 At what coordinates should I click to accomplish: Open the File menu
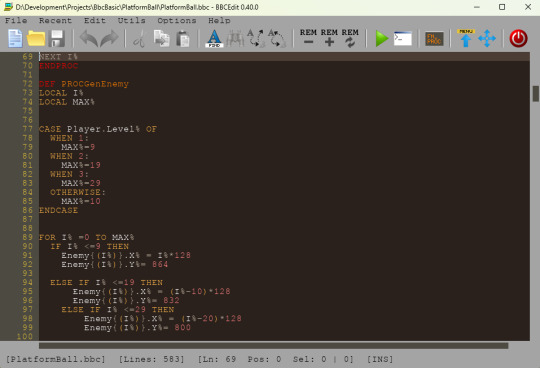point(16,21)
